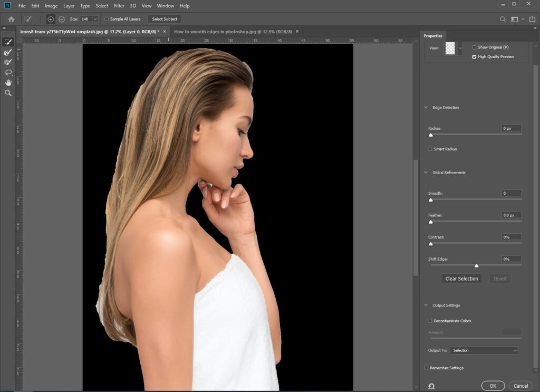Click the Contrast slider handle
Screen dimensions: 540x392
430,244
